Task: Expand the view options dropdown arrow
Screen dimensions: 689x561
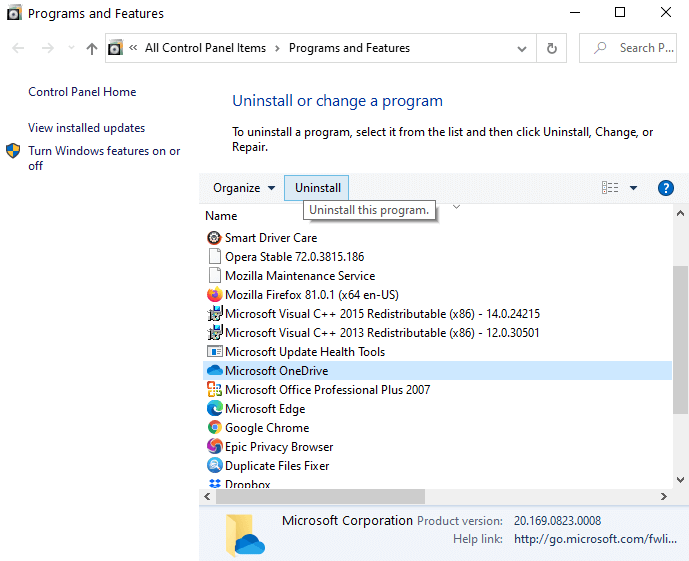Action: [633, 188]
